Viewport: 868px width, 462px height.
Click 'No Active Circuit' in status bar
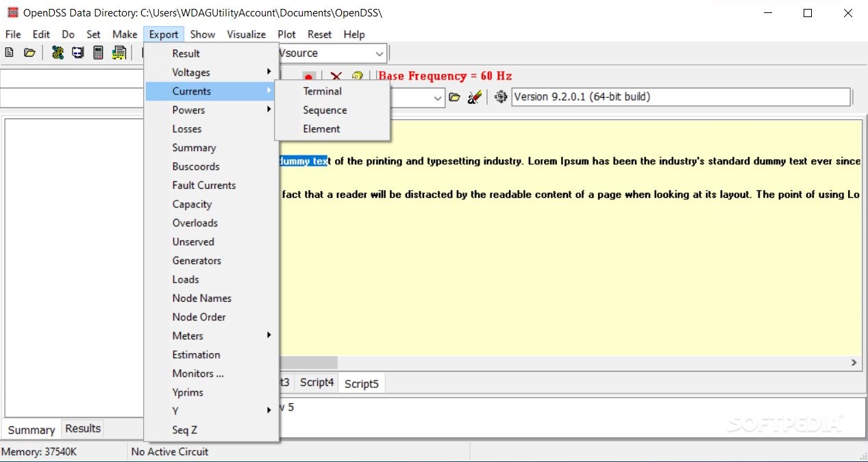point(170,452)
